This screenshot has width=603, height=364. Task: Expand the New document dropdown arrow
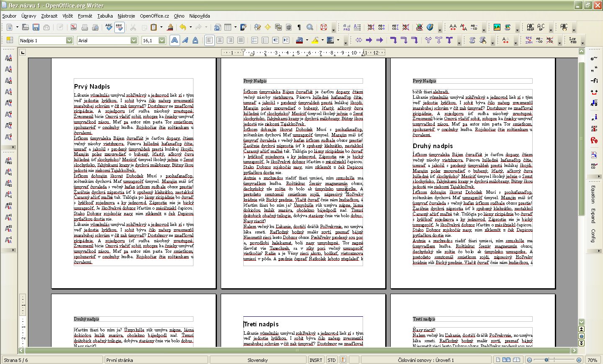(17, 27)
